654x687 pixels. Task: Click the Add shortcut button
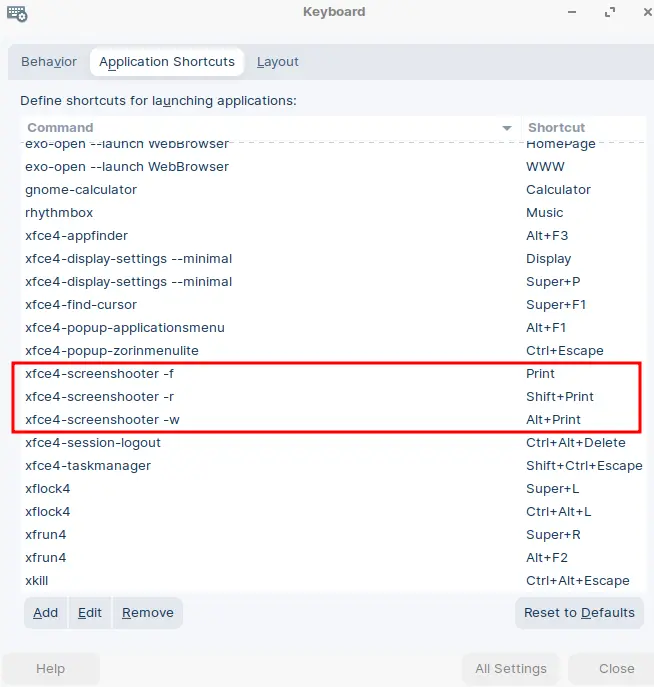coord(46,613)
